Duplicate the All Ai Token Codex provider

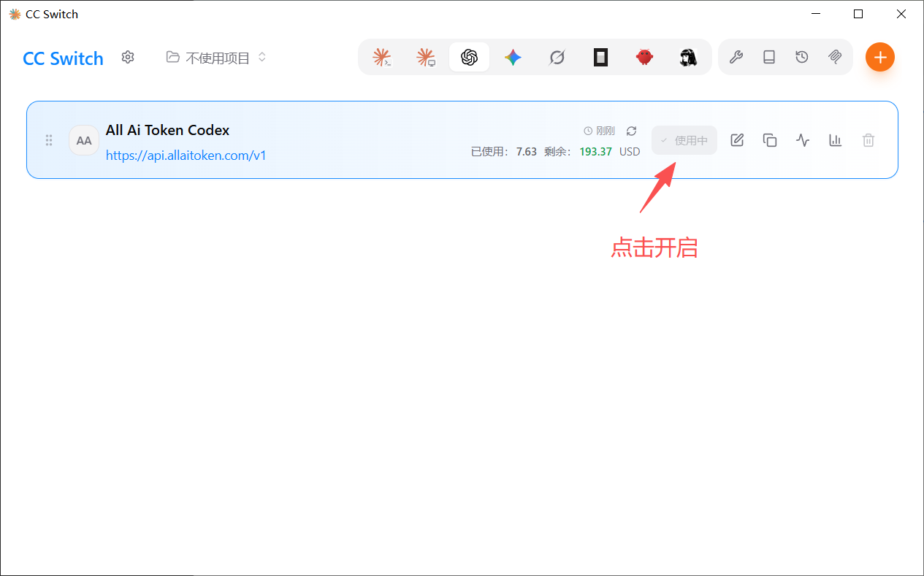[x=770, y=140]
